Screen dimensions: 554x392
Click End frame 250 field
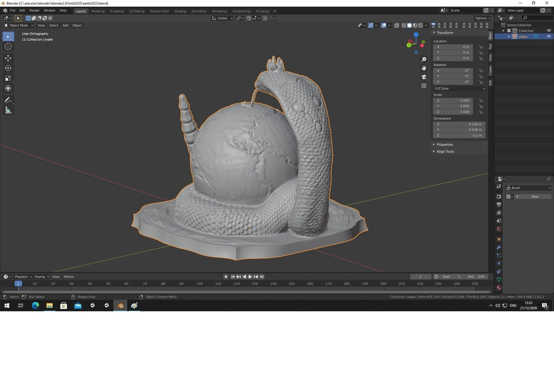pyautogui.click(x=476, y=277)
